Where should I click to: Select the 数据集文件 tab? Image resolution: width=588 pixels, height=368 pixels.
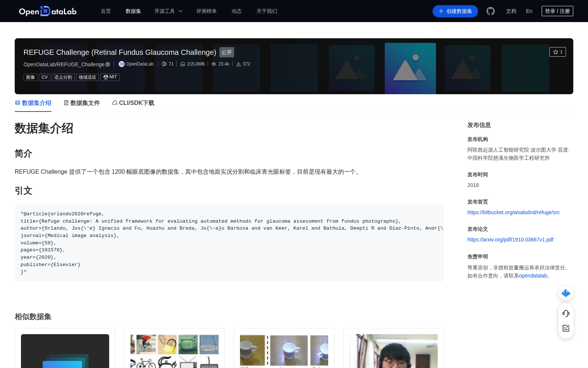click(x=82, y=103)
